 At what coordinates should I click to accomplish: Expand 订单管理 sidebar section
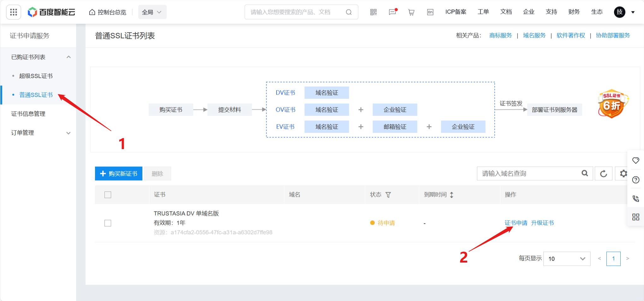pos(38,133)
